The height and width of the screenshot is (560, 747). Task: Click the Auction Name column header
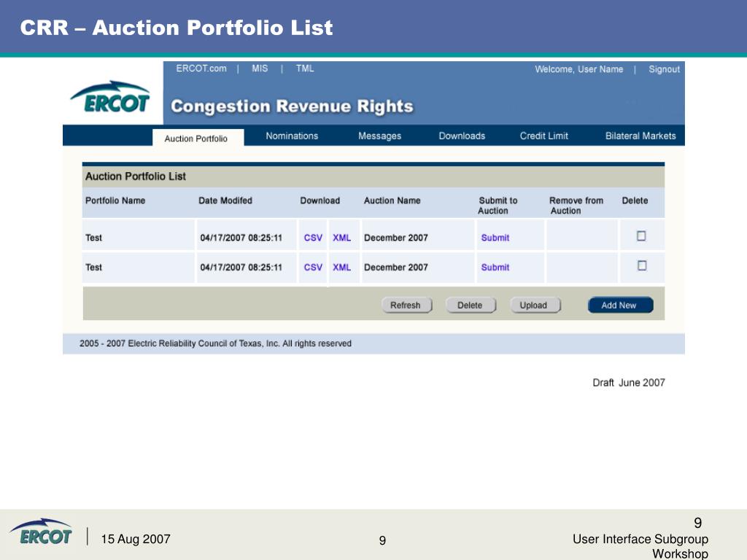[x=392, y=201]
